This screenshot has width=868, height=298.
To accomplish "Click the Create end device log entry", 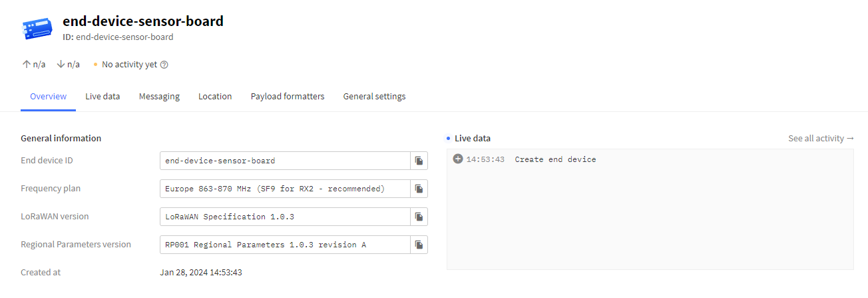I will (555, 159).
